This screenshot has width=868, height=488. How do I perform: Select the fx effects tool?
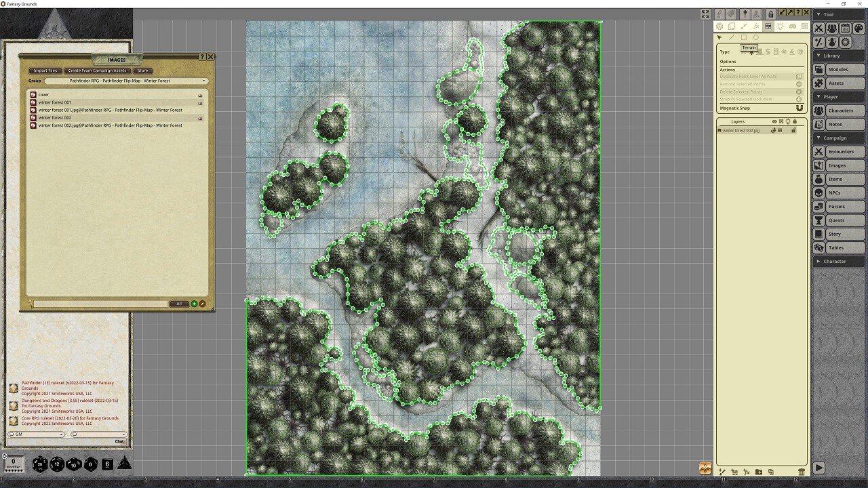tap(756, 26)
